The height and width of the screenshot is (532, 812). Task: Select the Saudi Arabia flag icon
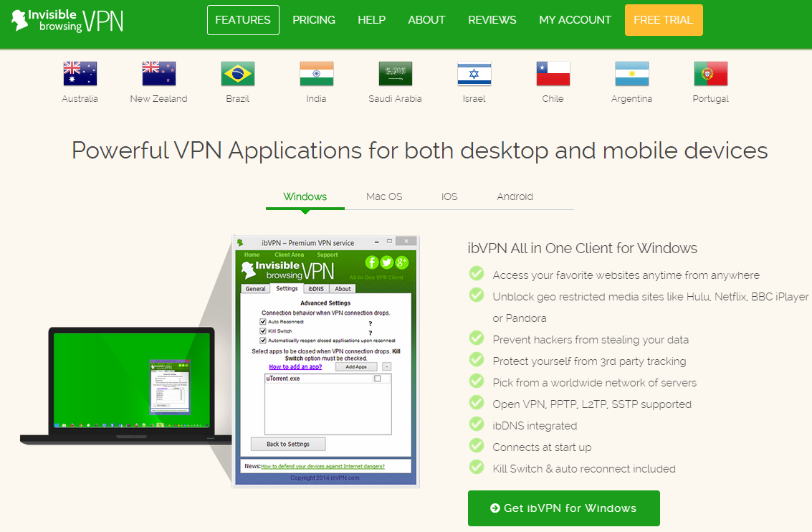click(395, 74)
